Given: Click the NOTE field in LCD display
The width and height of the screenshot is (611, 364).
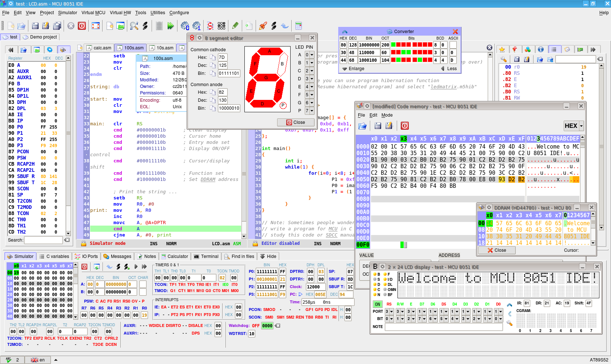Looking at the screenshot, I should (x=444, y=327).
